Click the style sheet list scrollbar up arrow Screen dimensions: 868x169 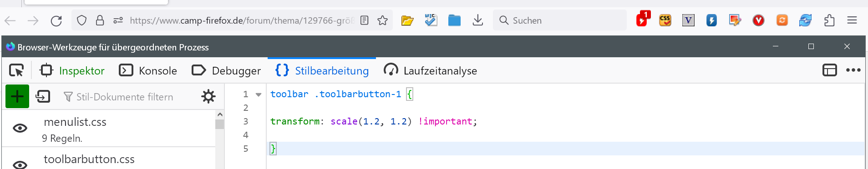[x=220, y=114]
